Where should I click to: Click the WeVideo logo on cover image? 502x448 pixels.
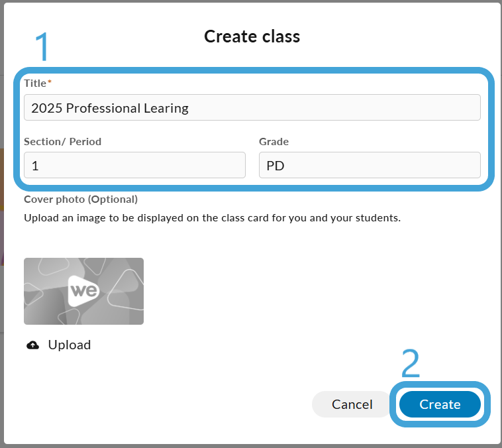pos(84,291)
